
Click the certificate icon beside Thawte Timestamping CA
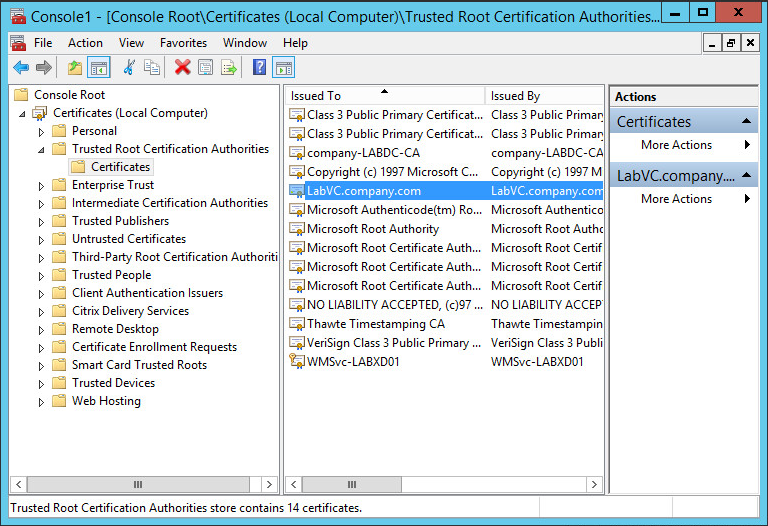[297, 324]
